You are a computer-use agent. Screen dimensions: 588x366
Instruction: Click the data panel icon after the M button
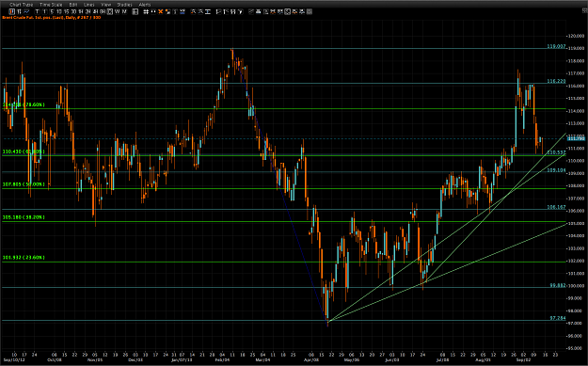[x=135, y=11]
